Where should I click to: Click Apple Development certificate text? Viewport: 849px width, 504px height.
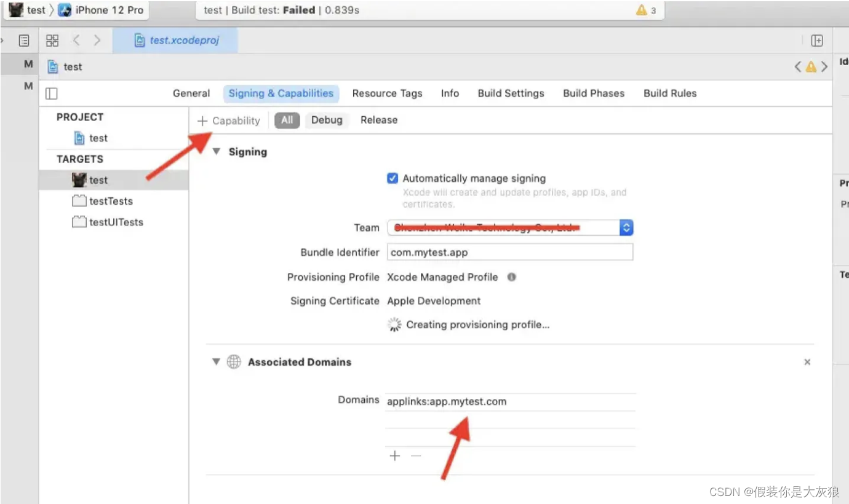click(x=434, y=301)
